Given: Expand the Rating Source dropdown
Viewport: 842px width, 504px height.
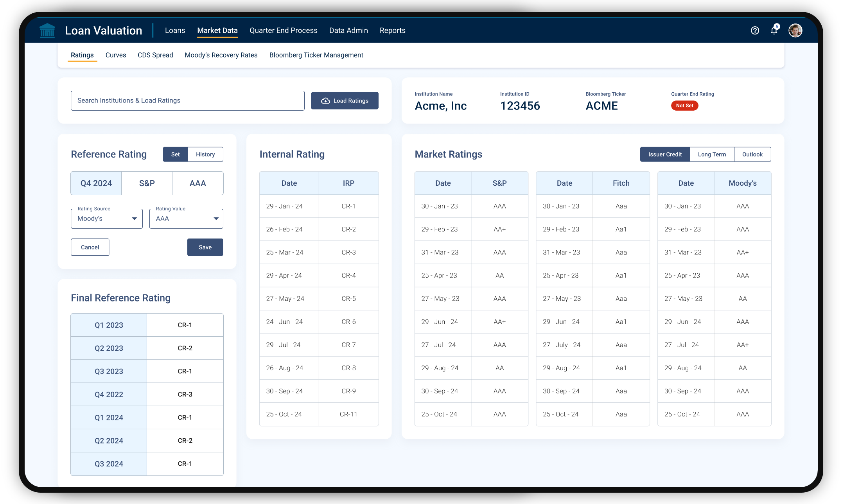Looking at the screenshot, I should pos(107,219).
